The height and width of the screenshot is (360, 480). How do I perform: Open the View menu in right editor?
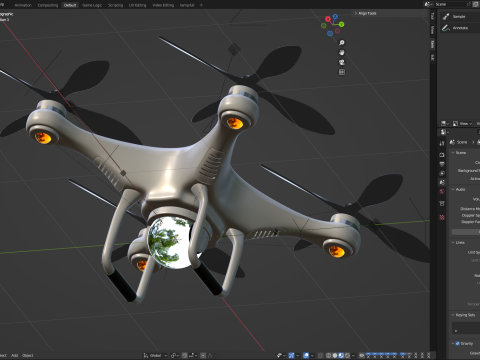tap(465, 124)
